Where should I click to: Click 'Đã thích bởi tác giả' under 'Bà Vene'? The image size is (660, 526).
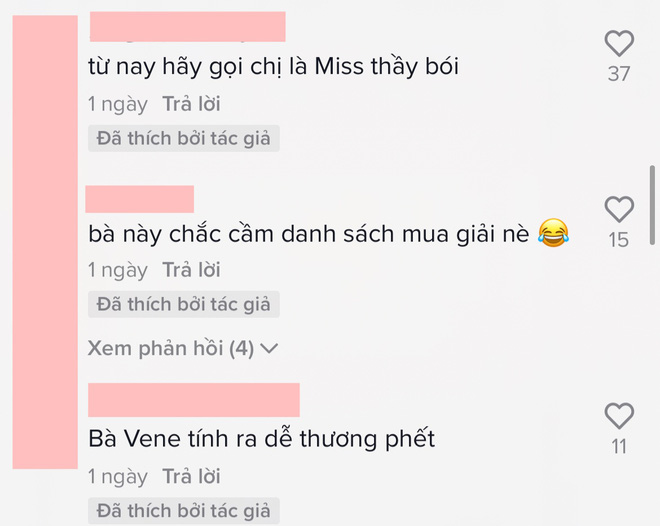coord(184,511)
